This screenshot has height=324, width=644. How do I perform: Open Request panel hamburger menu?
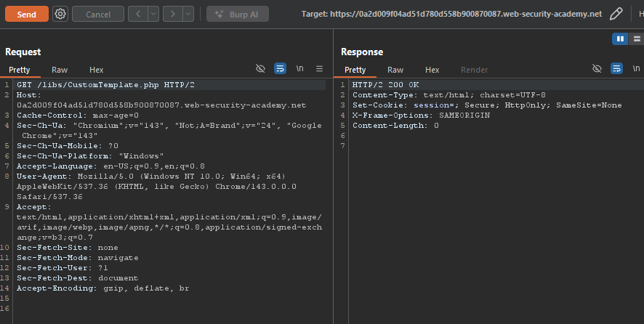point(319,68)
